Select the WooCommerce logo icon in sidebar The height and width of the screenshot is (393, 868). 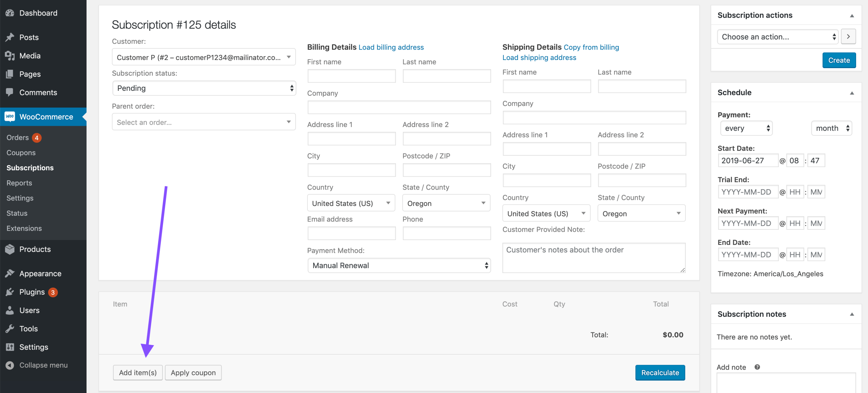[x=9, y=116]
